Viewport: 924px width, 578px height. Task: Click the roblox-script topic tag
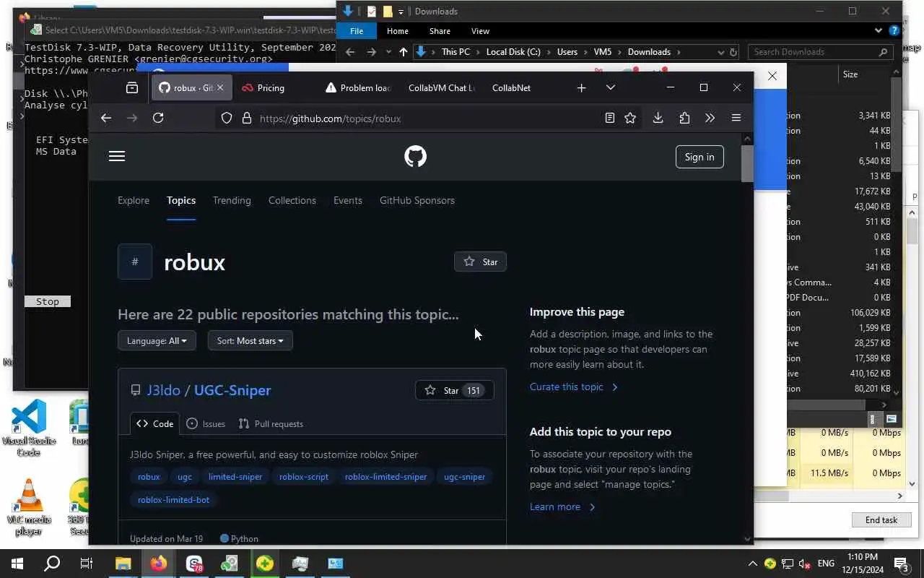click(x=304, y=476)
